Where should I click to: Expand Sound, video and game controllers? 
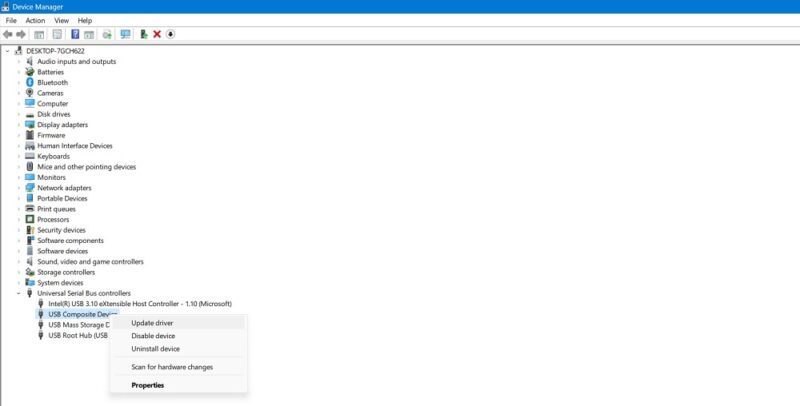pyautogui.click(x=19, y=262)
